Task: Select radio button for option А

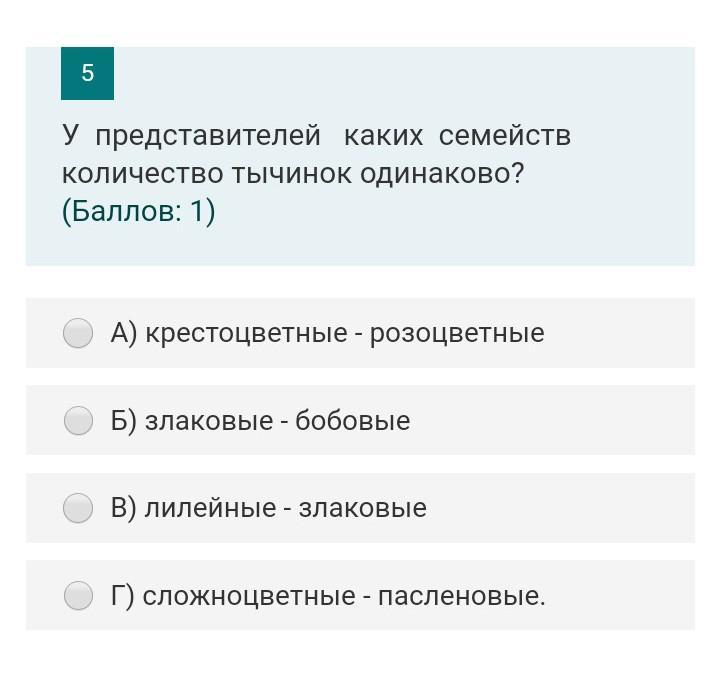Action: (78, 333)
